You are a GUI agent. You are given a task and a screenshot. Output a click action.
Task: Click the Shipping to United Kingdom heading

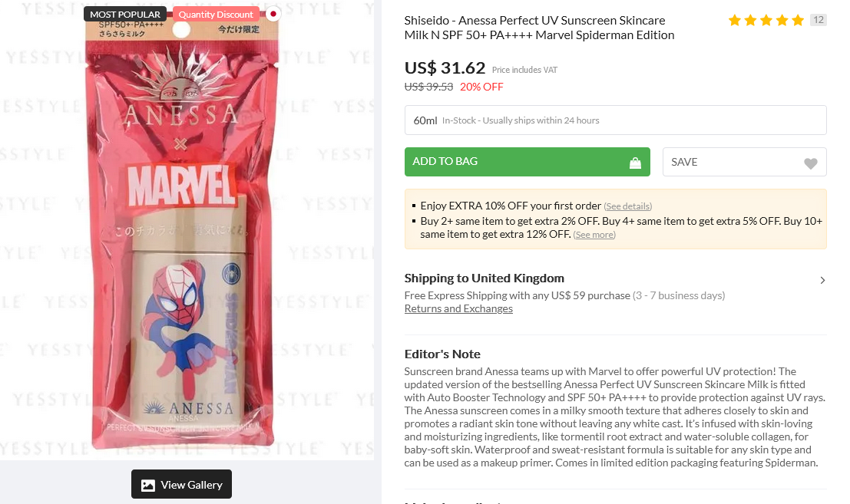point(484,278)
